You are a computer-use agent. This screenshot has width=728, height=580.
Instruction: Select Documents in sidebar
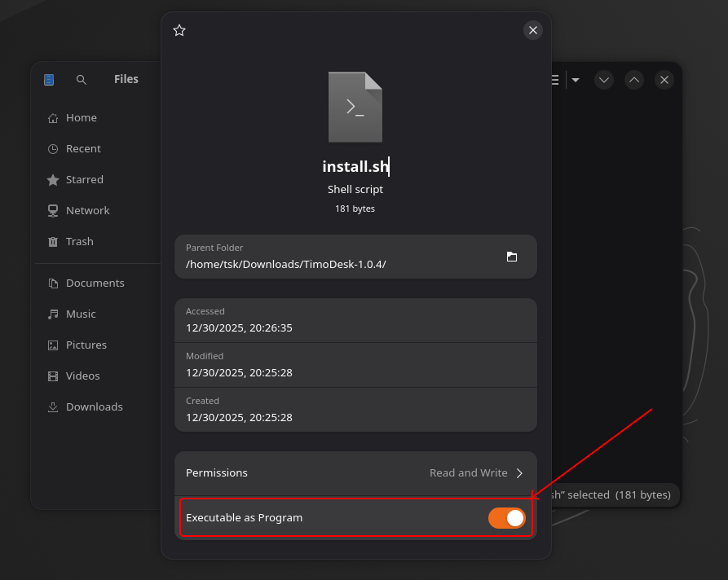pyautogui.click(x=95, y=283)
